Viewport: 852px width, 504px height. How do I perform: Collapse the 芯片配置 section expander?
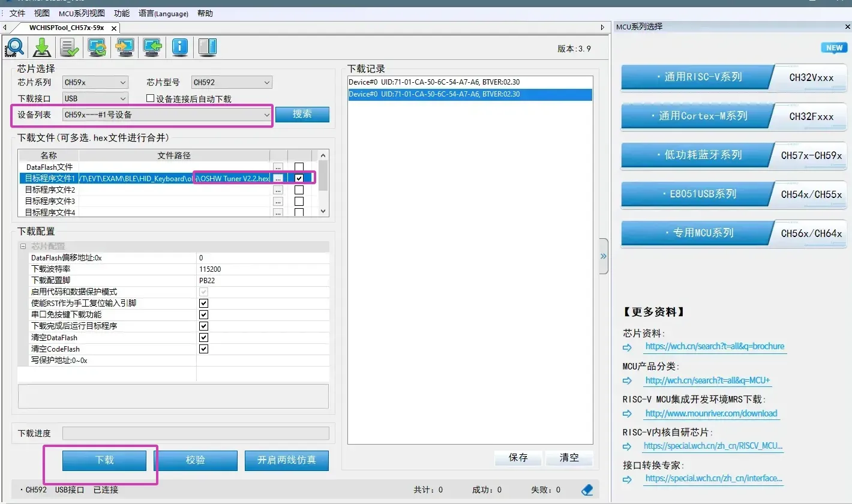coord(23,247)
